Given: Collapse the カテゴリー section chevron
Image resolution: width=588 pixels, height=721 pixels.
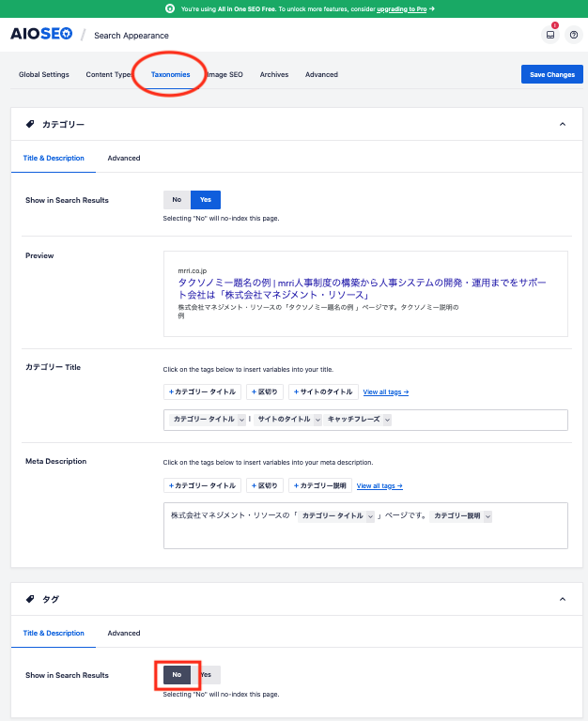Looking at the screenshot, I should click(562, 124).
